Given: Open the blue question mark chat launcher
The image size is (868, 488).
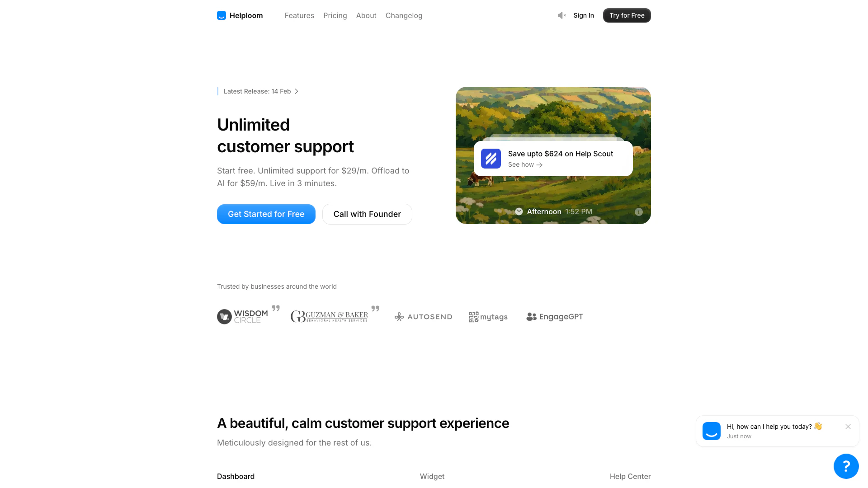Looking at the screenshot, I should pyautogui.click(x=846, y=466).
